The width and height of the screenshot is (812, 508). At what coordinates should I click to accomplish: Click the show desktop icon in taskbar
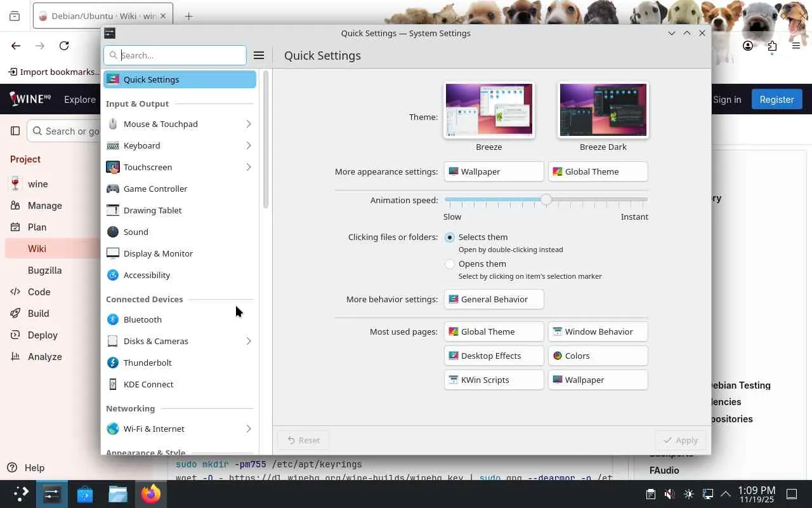792,494
